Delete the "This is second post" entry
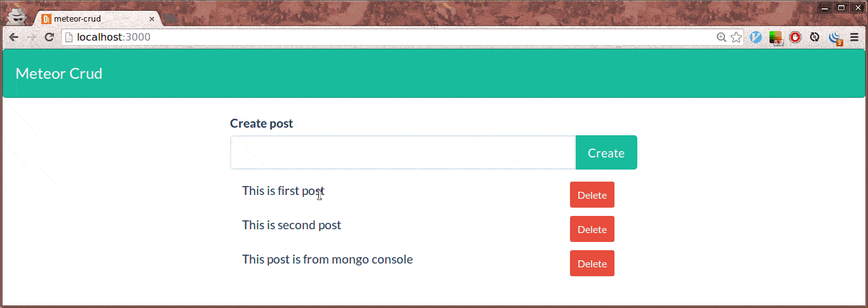868x308 pixels. (592, 229)
